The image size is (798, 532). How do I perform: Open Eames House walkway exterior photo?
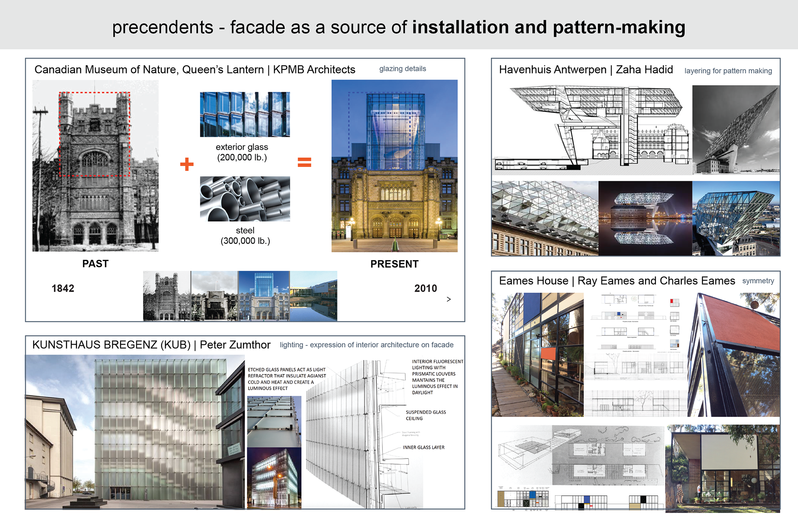tap(538, 355)
